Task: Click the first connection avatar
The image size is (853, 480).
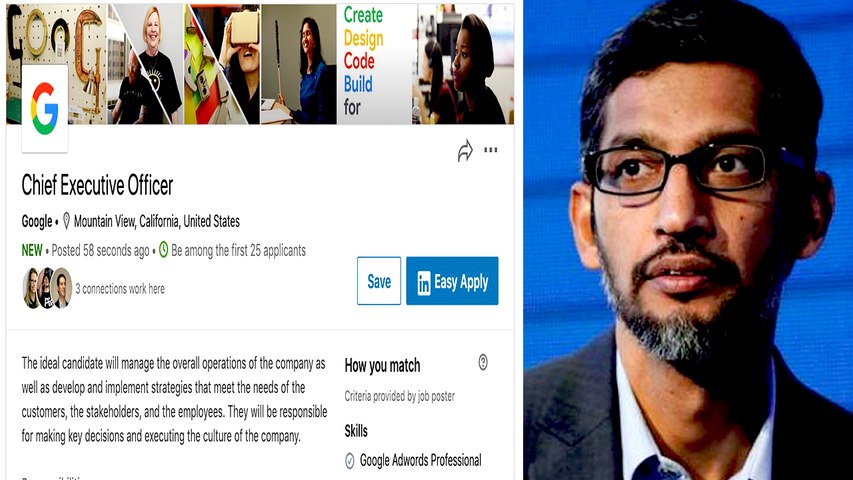Action: [31, 288]
